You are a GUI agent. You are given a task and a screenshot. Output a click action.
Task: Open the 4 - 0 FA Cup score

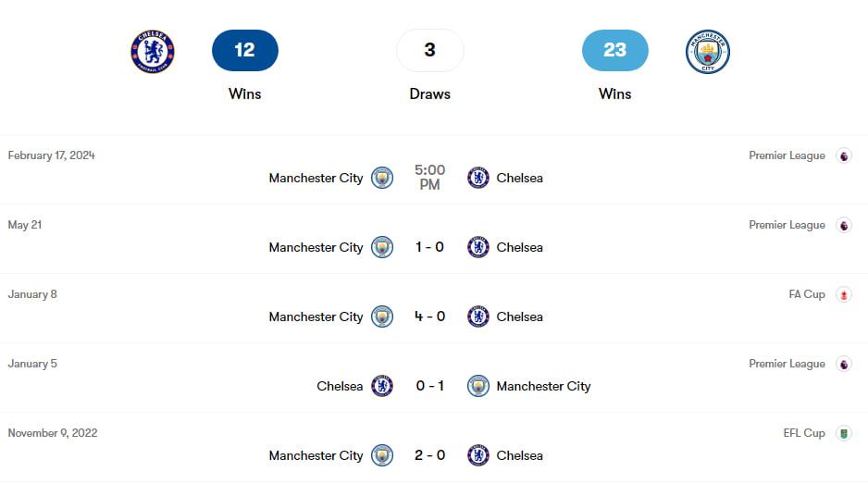pyautogui.click(x=429, y=316)
